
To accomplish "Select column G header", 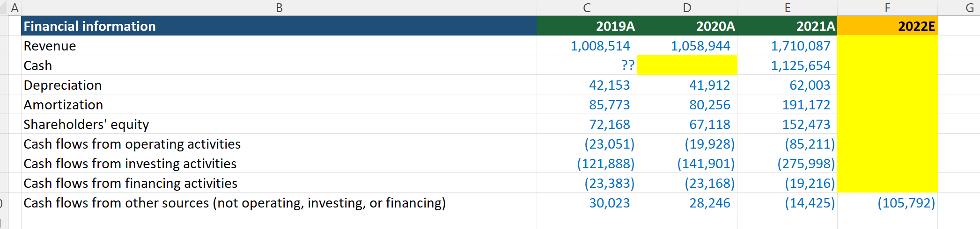I will click(x=959, y=7).
